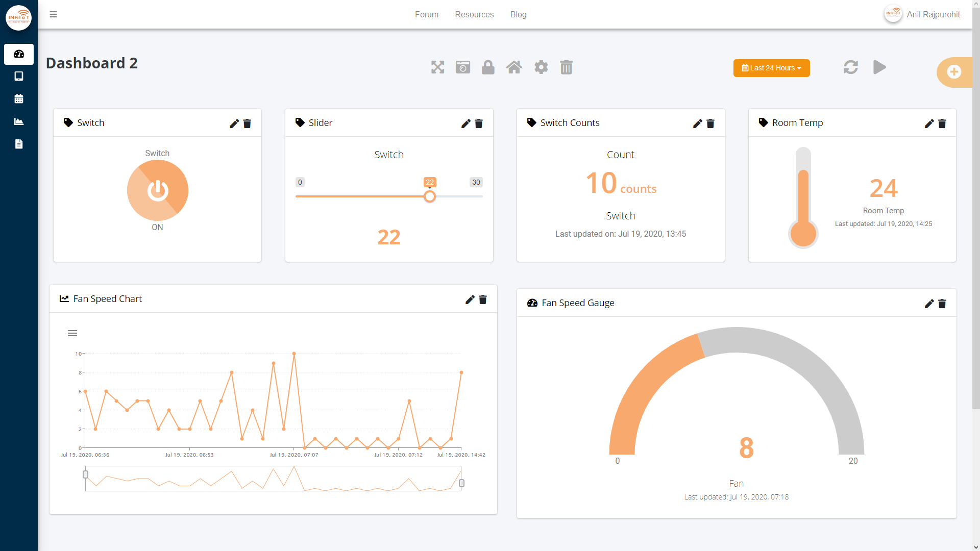This screenshot has height=551, width=980.
Task: Open the Last 24 Hours dropdown
Action: [772, 68]
